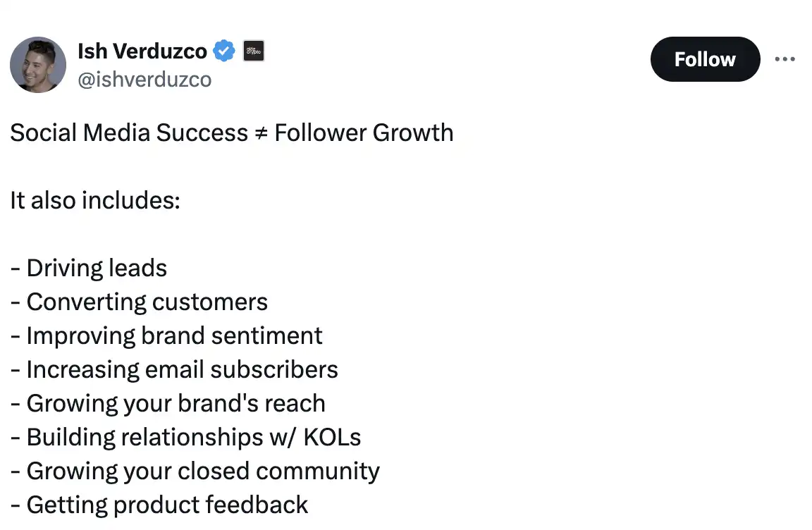Click the words "Follower Growth"

click(364, 132)
